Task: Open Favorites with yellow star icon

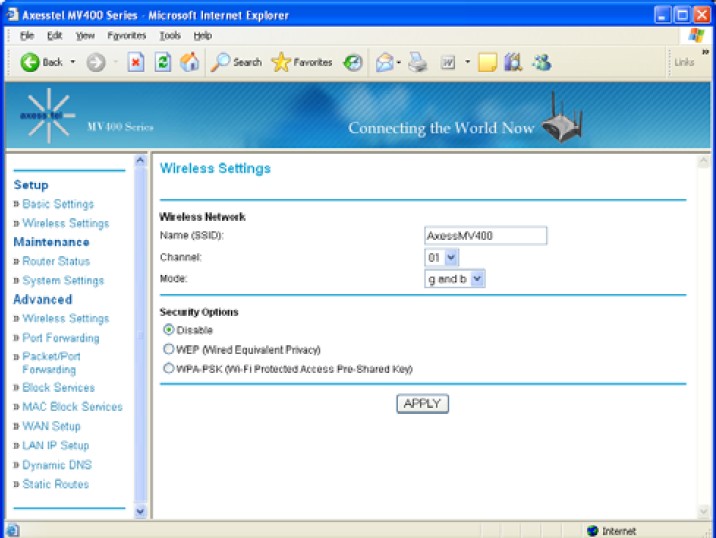Action: pos(301,62)
